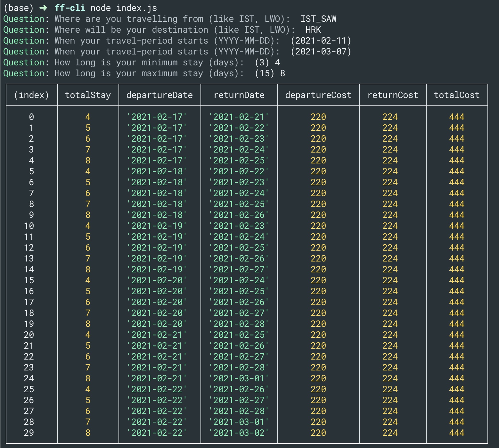The image size is (499, 448).
Task: Click the index cell for row 10
Action: 29,226
